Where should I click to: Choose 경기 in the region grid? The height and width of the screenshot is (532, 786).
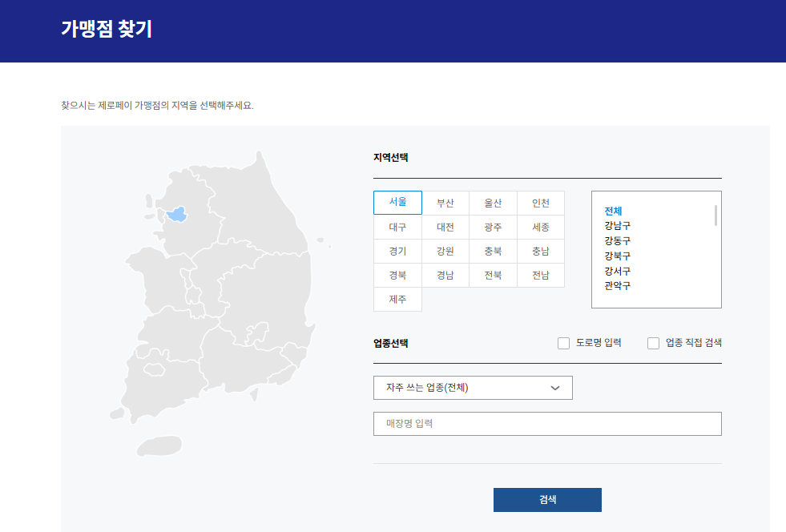coord(397,251)
